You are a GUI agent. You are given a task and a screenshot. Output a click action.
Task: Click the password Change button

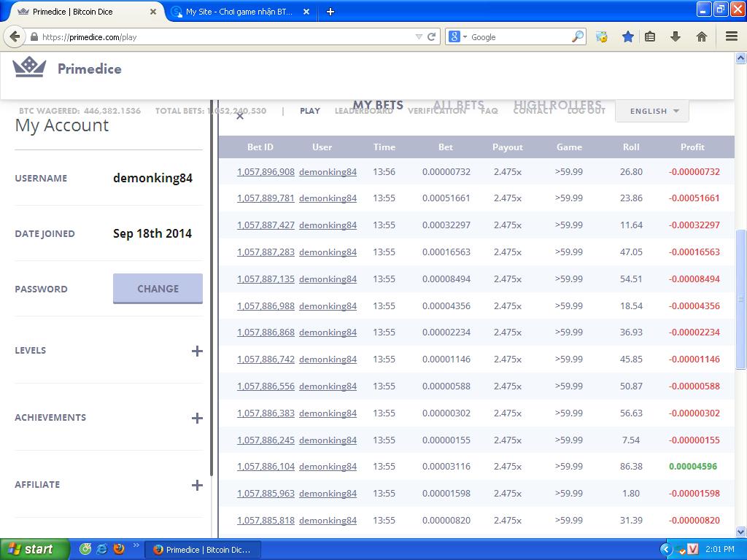[x=158, y=289]
